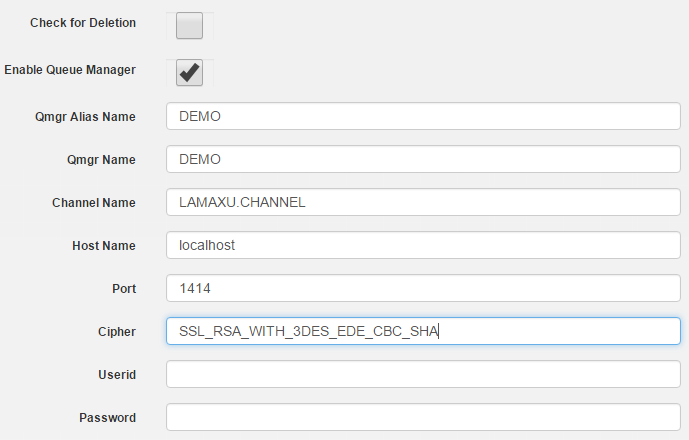Click the Qmgr Alias Name label

coord(85,117)
